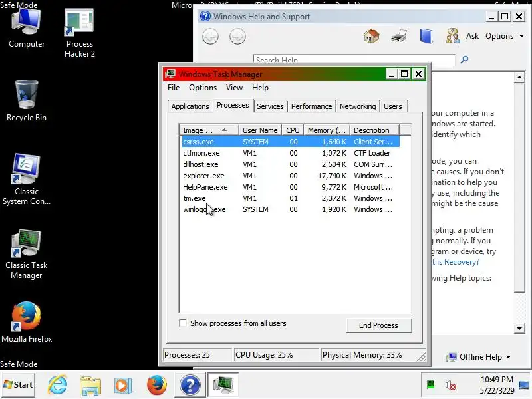532x399 pixels.
Task: Select the csrss.exe process row
Action: [291, 142]
